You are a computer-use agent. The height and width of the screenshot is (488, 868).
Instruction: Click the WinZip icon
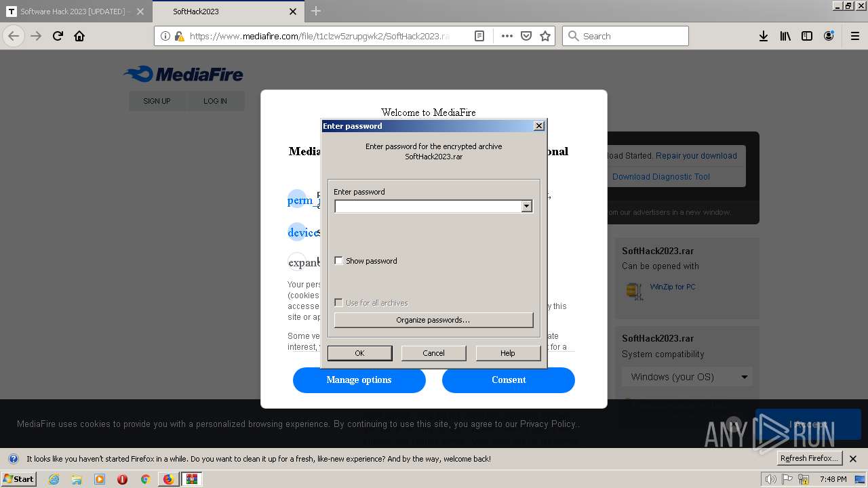click(x=634, y=290)
